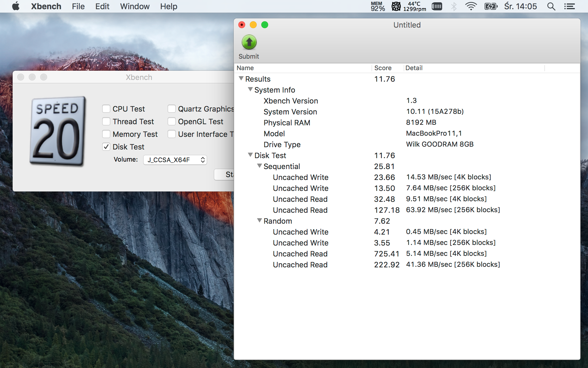
Task: Click the Untitled window title
Action: (407, 25)
